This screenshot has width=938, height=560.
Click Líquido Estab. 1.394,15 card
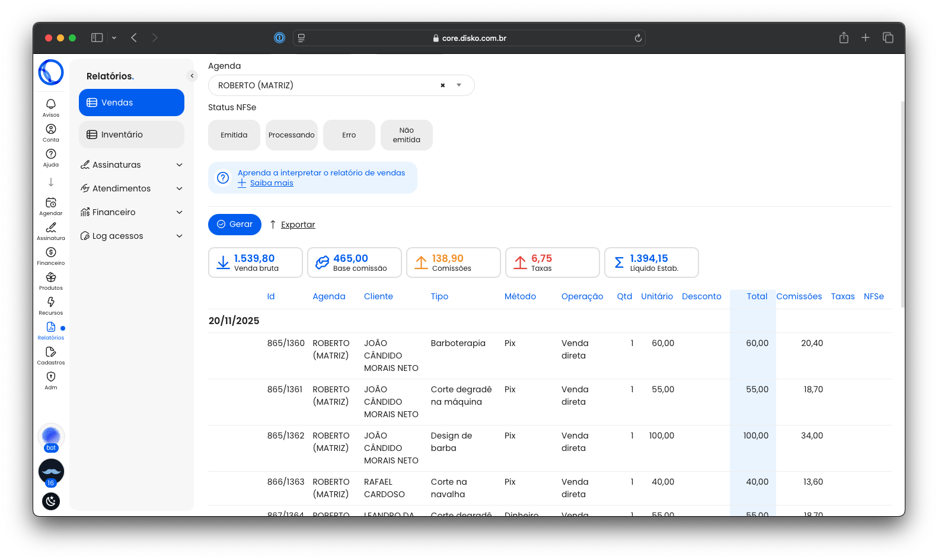[652, 263]
